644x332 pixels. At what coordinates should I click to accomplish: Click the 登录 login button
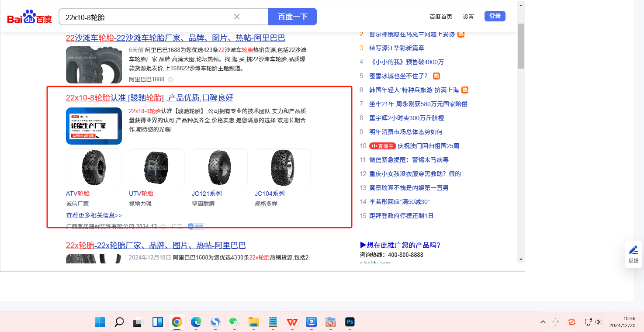[x=495, y=16]
